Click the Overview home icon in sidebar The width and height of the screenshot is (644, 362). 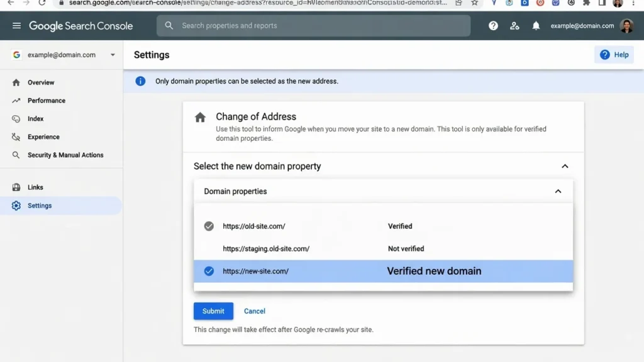[16, 82]
